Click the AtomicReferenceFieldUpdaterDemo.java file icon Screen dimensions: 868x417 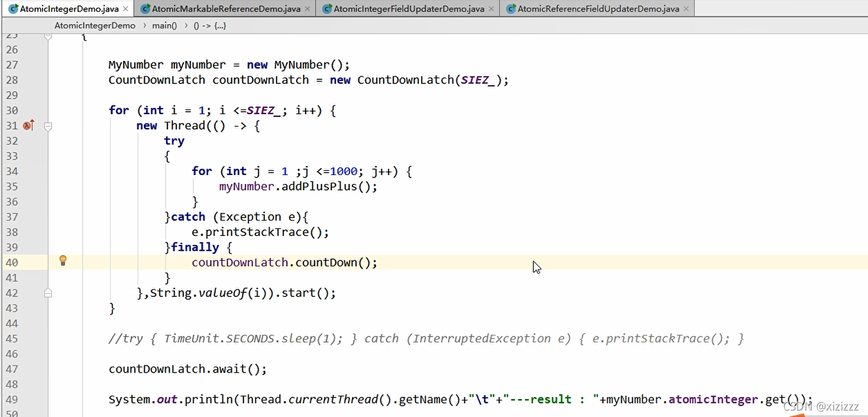pyautogui.click(x=511, y=9)
